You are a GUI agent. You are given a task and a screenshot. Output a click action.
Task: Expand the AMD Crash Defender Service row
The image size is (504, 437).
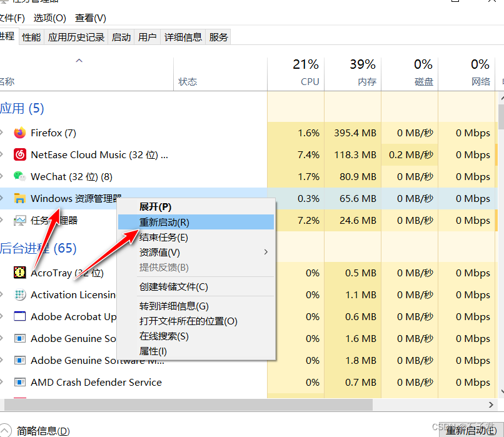click(x=2, y=382)
